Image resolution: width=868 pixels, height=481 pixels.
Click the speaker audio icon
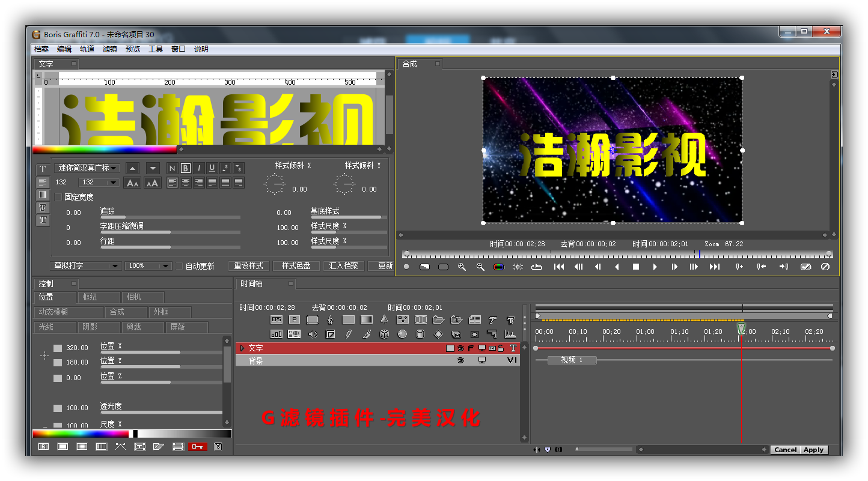tap(312, 334)
